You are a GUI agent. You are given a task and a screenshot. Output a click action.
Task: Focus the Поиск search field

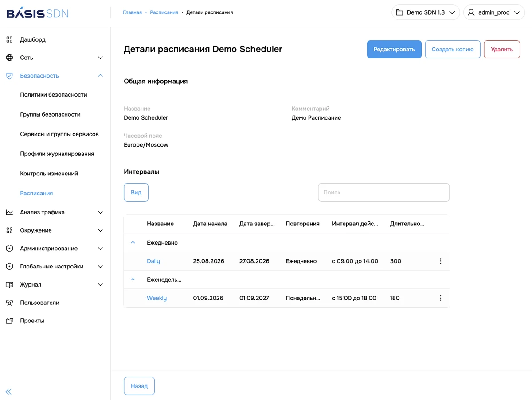[x=384, y=193]
